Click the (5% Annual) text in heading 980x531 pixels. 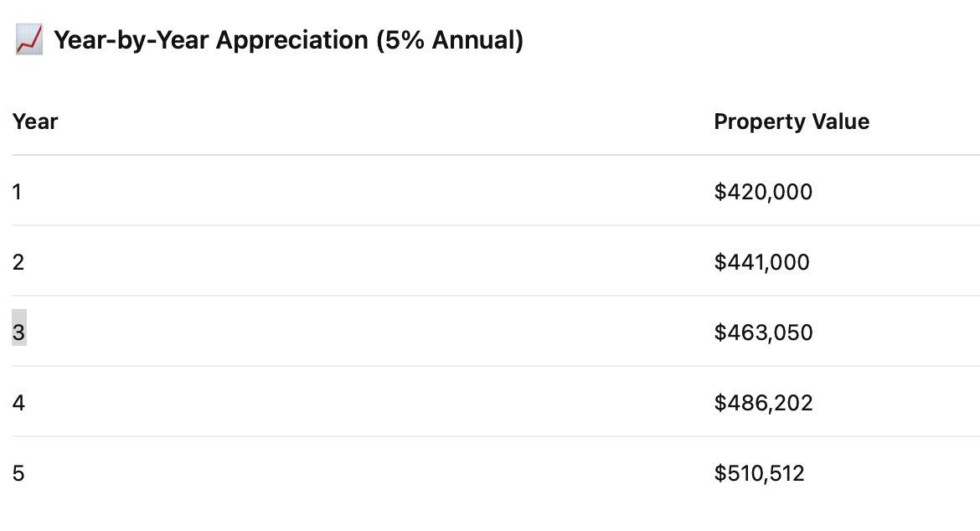[x=450, y=40]
